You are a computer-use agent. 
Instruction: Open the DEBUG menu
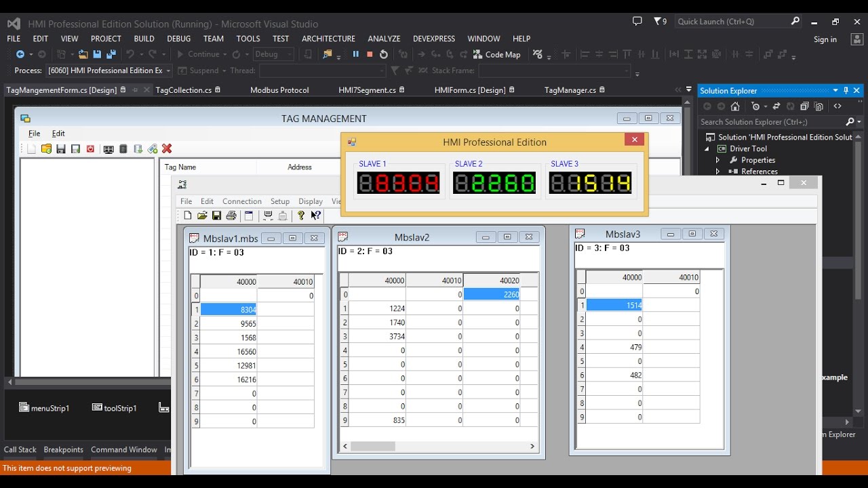click(179, 39)
